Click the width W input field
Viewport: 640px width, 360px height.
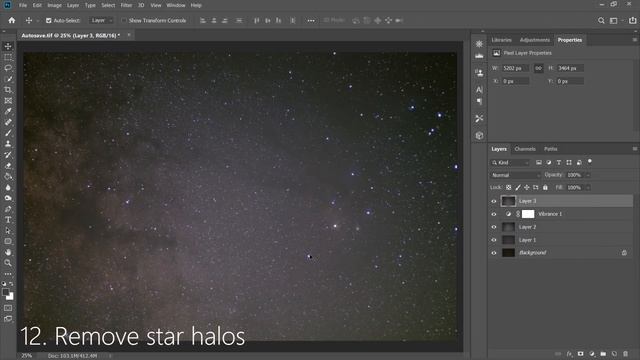pos(516,68)
